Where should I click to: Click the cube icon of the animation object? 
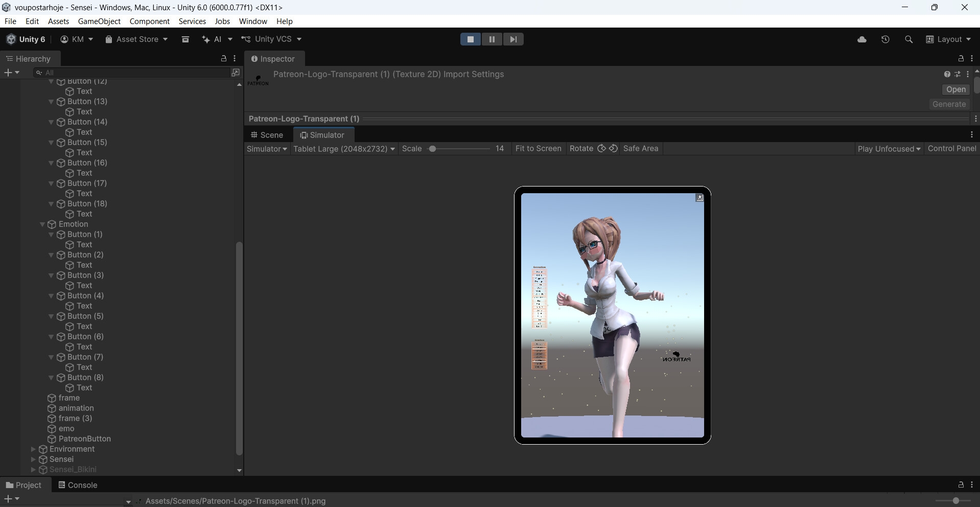pos(52,408)
